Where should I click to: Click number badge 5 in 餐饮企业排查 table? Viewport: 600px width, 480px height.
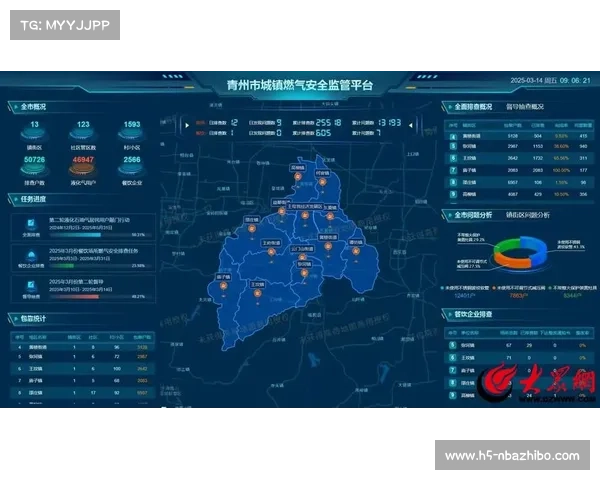453,345
